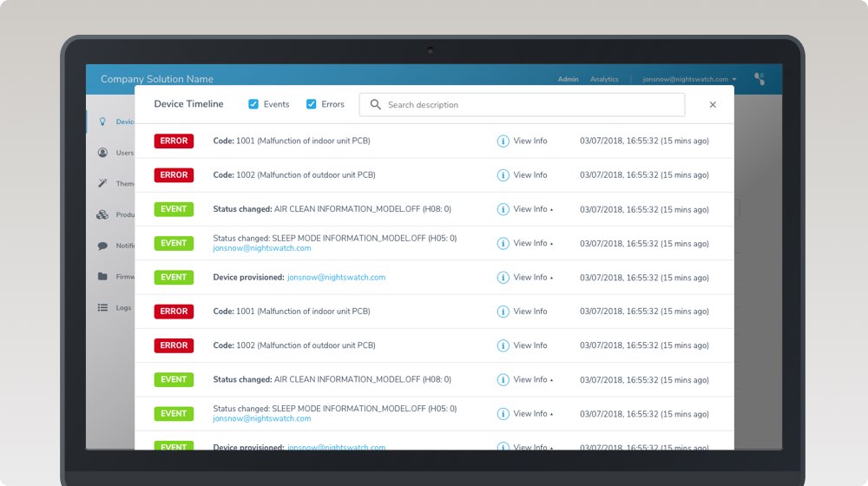Open the Analytics header tab
868x486 pixels.
604,79
